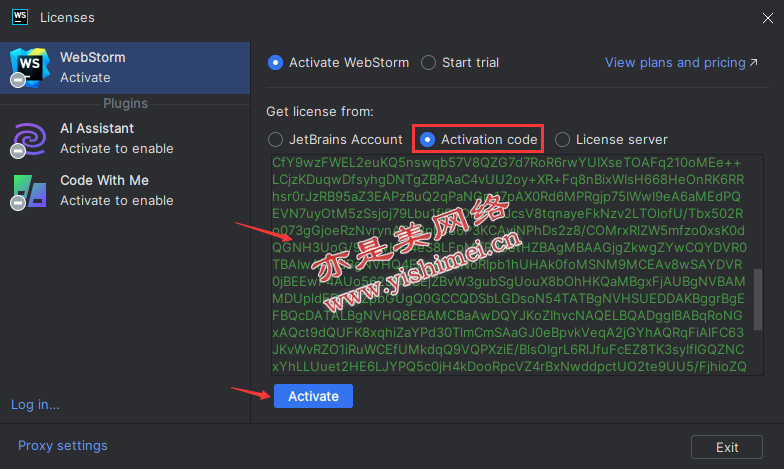The width and height of the screenshot is (784, 469).
Task: Click the AI Assistant plugin icon
Action: pos(30,140)
